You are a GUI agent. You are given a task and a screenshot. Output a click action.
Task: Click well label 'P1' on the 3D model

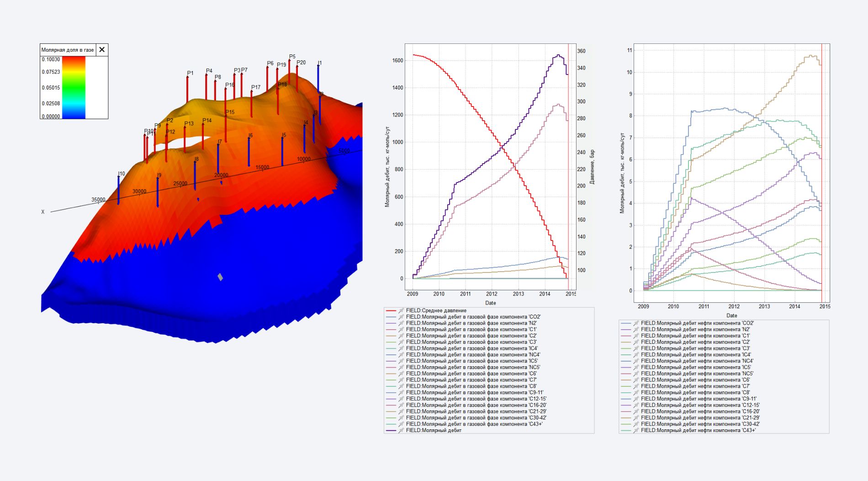coord(190,73)
